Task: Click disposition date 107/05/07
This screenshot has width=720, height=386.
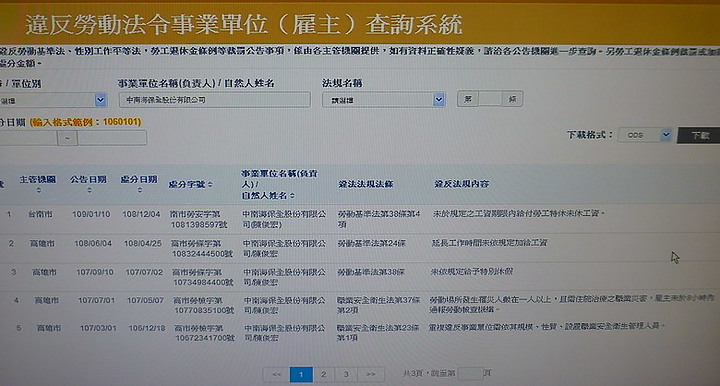Action: click(x=145, y=300)
